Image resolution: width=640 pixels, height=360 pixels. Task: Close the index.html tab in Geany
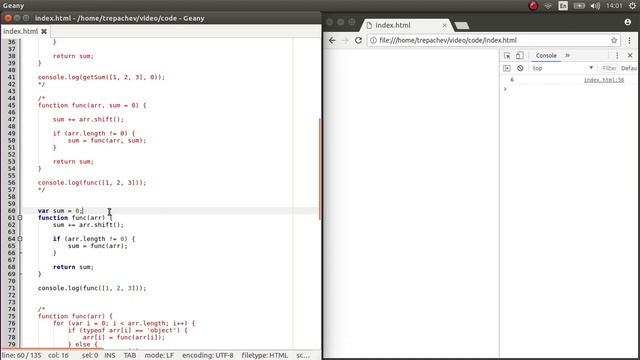click(x=44, y=31)
